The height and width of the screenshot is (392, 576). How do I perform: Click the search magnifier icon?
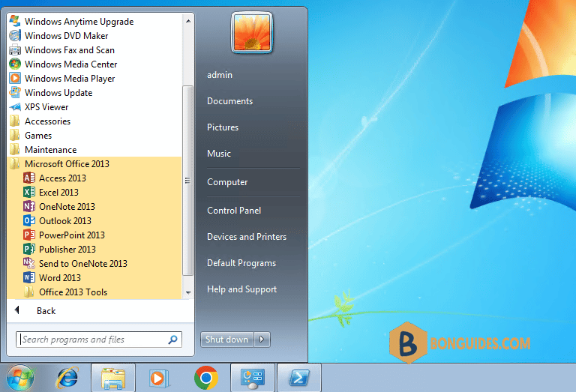172,340
